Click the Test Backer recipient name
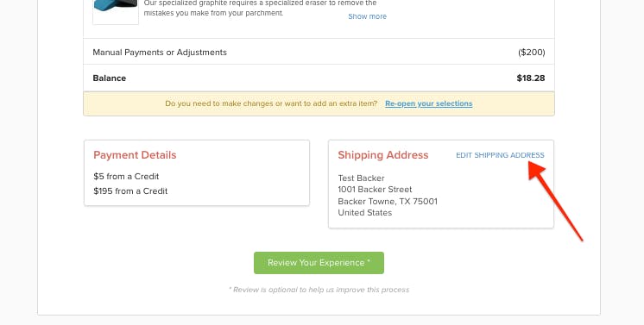Screen dimensions: 644x325 tap(362, 178)
